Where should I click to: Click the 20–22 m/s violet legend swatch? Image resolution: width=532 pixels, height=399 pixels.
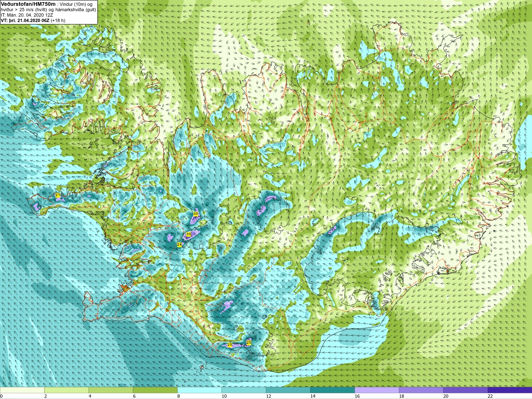coord(465,390)
